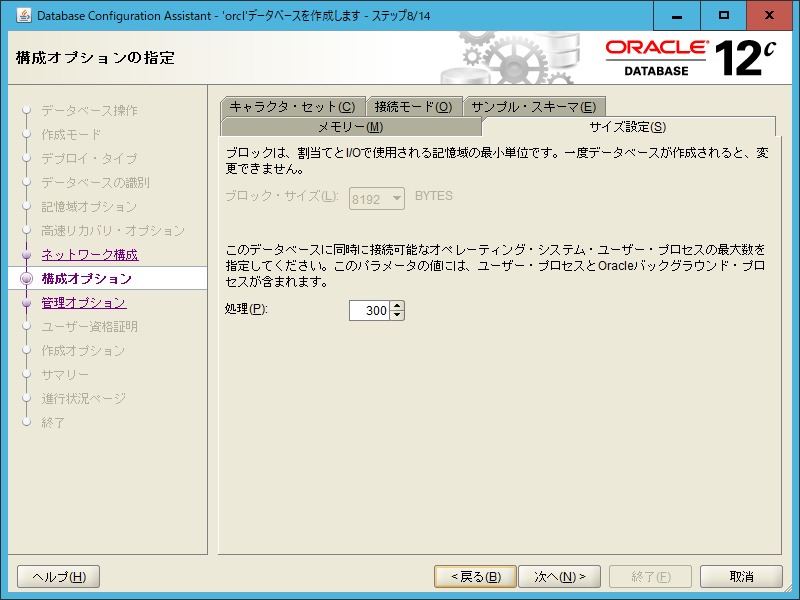Screen dimensions: 800x600
Task: Click the 高速リカバリ・オプション step label
Action: [x=113, y=231]
